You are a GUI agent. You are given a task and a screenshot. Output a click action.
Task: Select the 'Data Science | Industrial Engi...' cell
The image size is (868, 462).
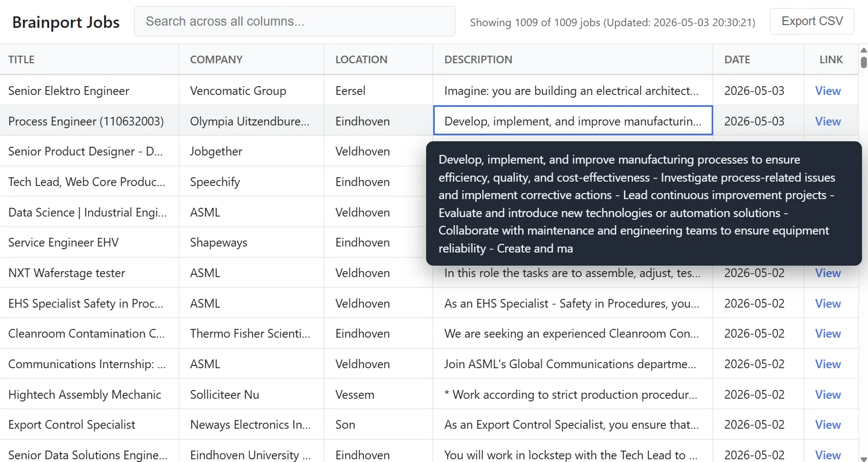pos(89,212)
